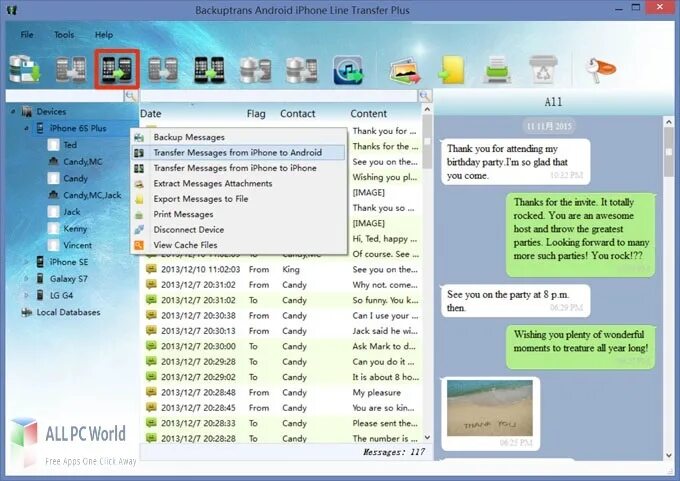The height and width of the screenshot is (481, 680).
Task: Select contact Vincent in device tree
Action: 77,245
